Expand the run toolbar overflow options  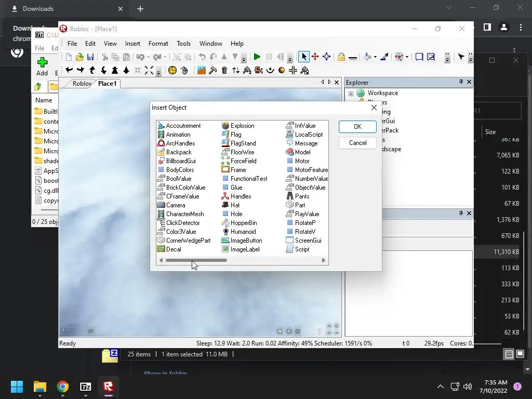tap(290, 59)
